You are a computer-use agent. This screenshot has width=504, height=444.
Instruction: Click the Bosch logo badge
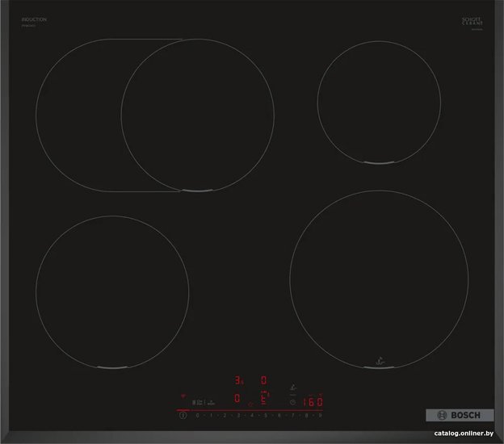[x=460, y=415]
